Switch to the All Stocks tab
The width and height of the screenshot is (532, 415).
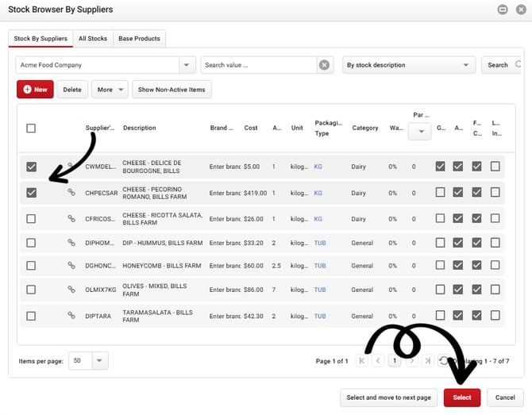92,38
